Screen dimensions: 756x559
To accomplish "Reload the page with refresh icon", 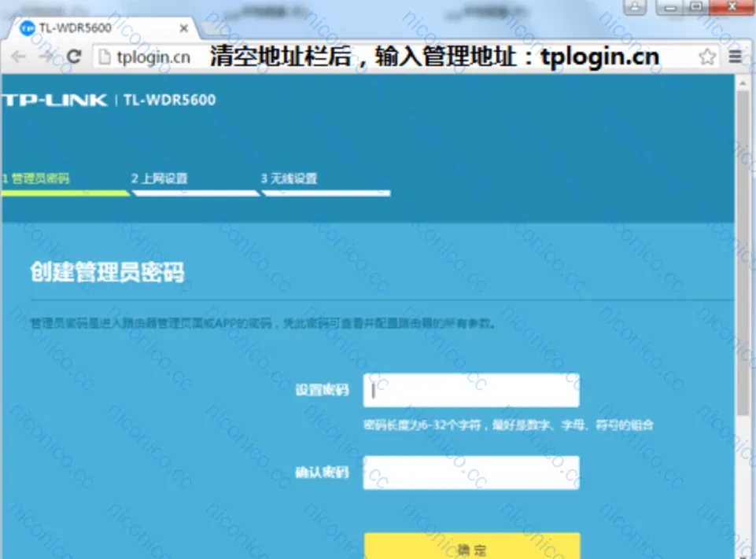I will [74, 57].
